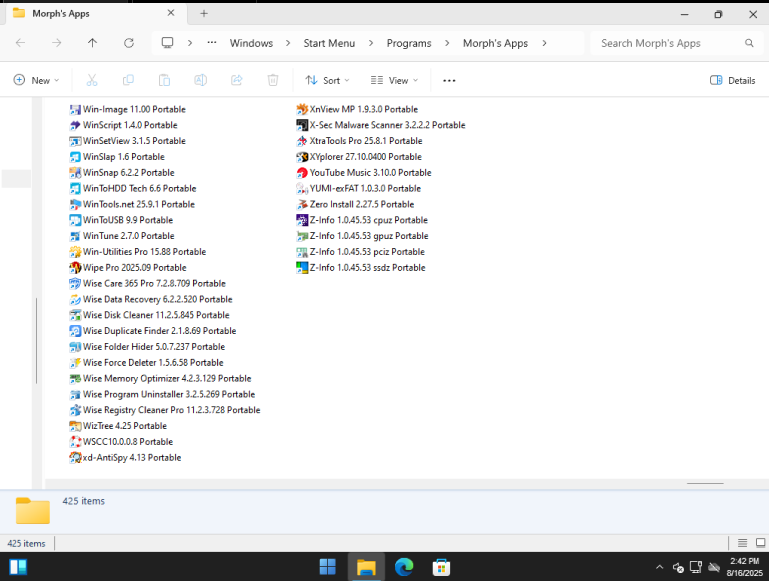Click the xd-AntiSpy 4.13 Portable icon

75,457
